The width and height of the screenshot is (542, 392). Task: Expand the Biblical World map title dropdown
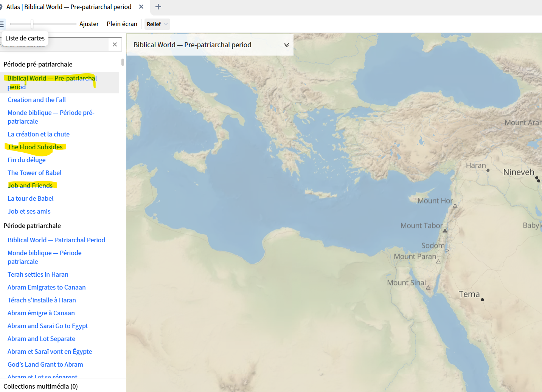tap(287, 45)
